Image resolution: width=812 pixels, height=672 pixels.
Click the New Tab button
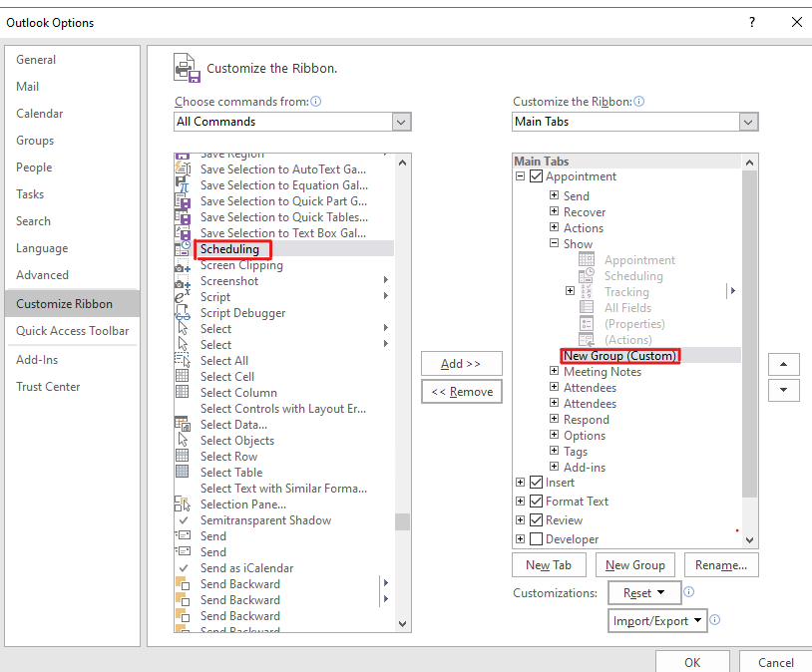tap(549, 565)
